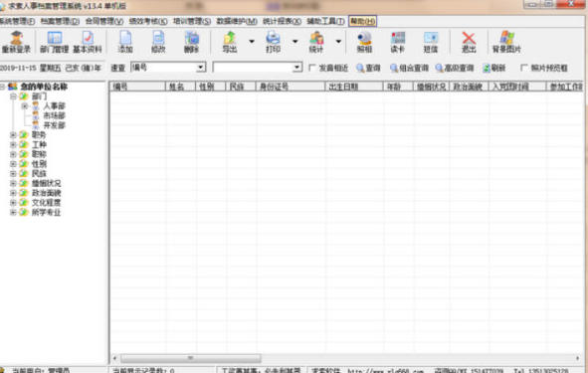The height and width of the screenshot is (373, 588).
Task: Click the 导出 export icon
Action: click(x=230, y=42)
